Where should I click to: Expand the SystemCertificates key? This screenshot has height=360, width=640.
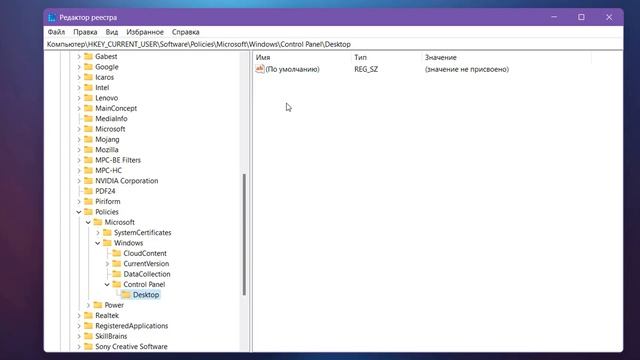[98, 233]
